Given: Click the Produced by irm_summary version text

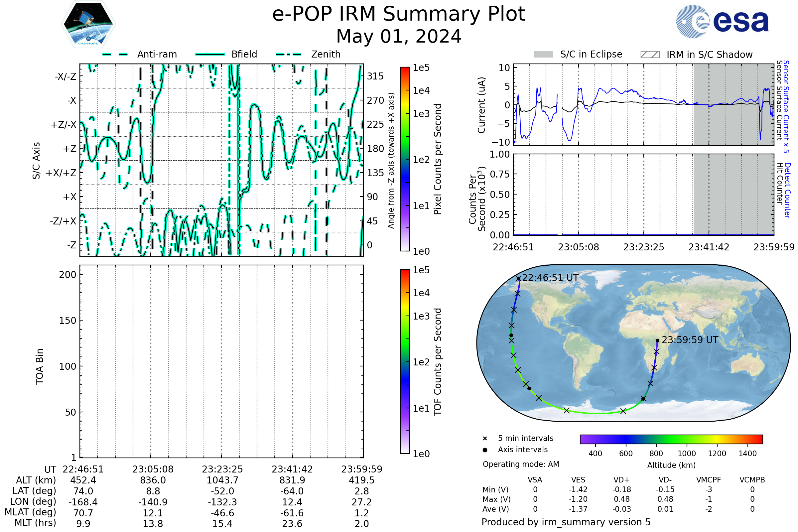Looking at the screenshot, I should 566,522.
